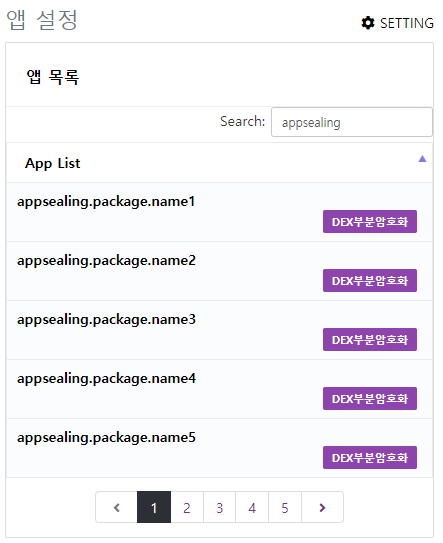Jump to pagination page 5
This screenshot has height=543, width=443.
coord(285,507)
